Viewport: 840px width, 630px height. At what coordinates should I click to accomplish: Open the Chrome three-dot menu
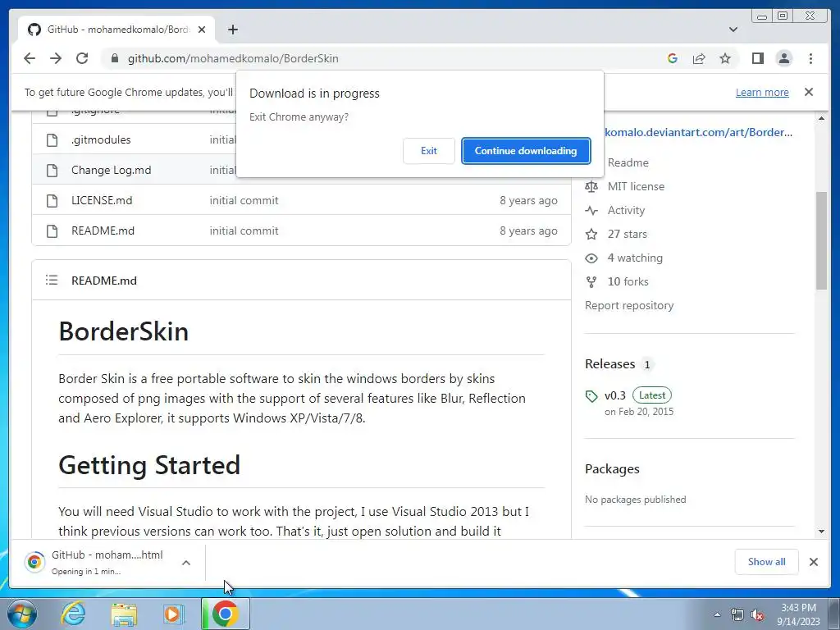pos(810,58)
